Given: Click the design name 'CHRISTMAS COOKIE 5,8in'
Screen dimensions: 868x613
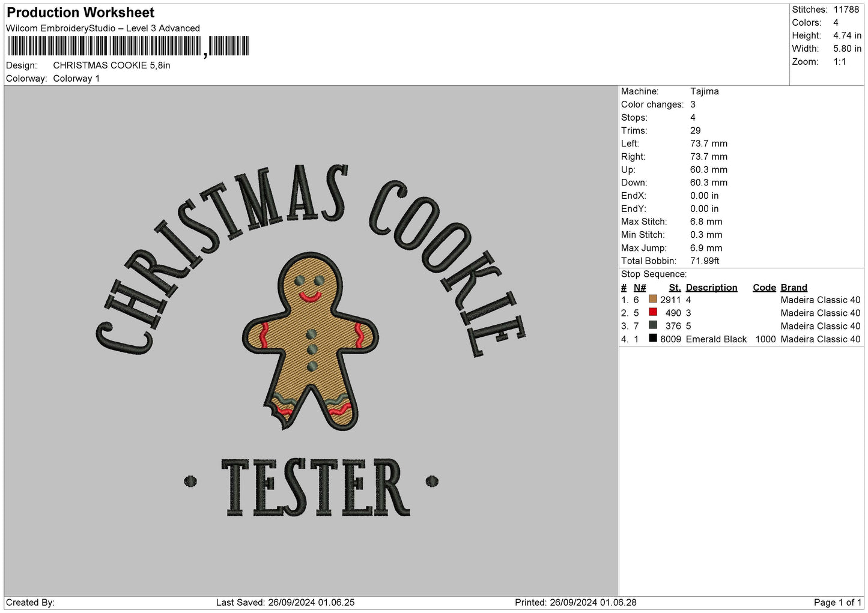Looking at the screenshot, I should pyautogui.click(x=112, y=65).
